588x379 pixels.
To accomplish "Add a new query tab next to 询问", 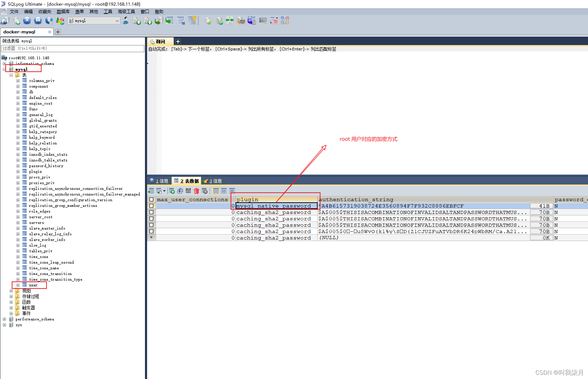I will pyautogui.click(x=178, y=42).
